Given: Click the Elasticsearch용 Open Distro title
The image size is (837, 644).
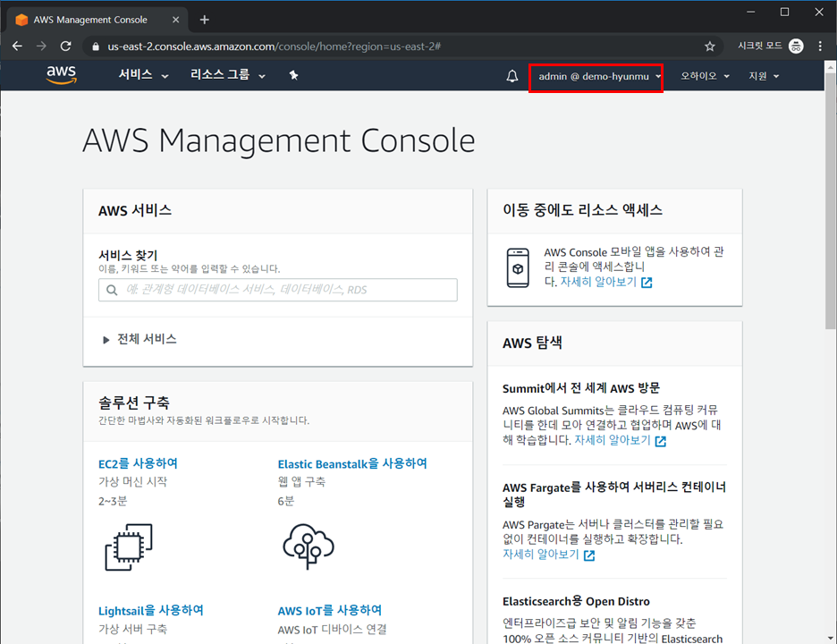Looking at the screenshot, I should tap(576, 601).
